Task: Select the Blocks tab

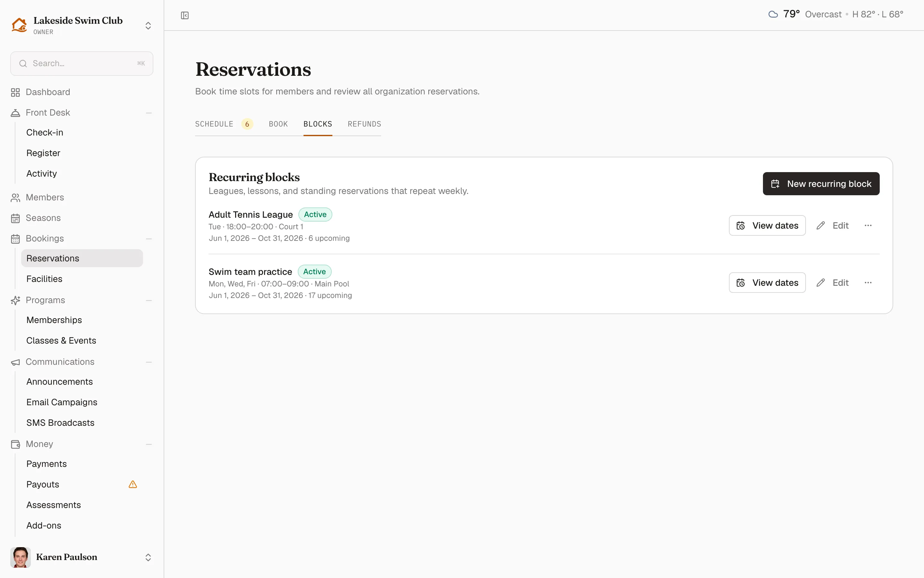Action: click(318, 124)
